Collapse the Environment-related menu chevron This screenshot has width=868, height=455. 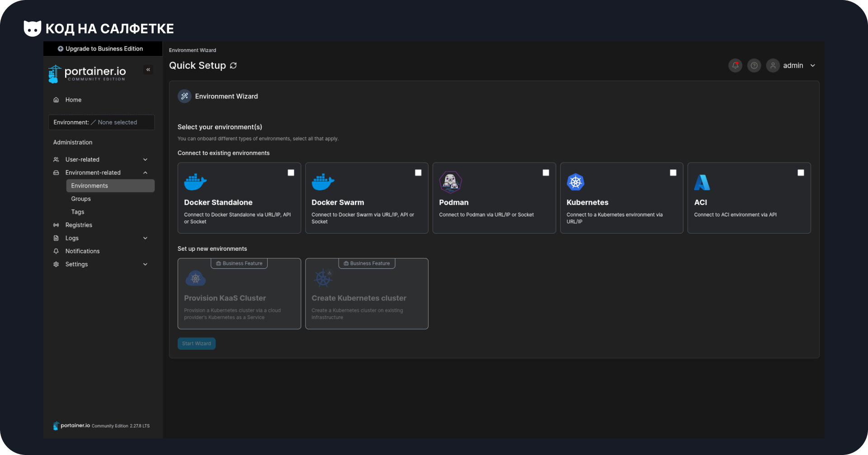(x=146, y=173)
